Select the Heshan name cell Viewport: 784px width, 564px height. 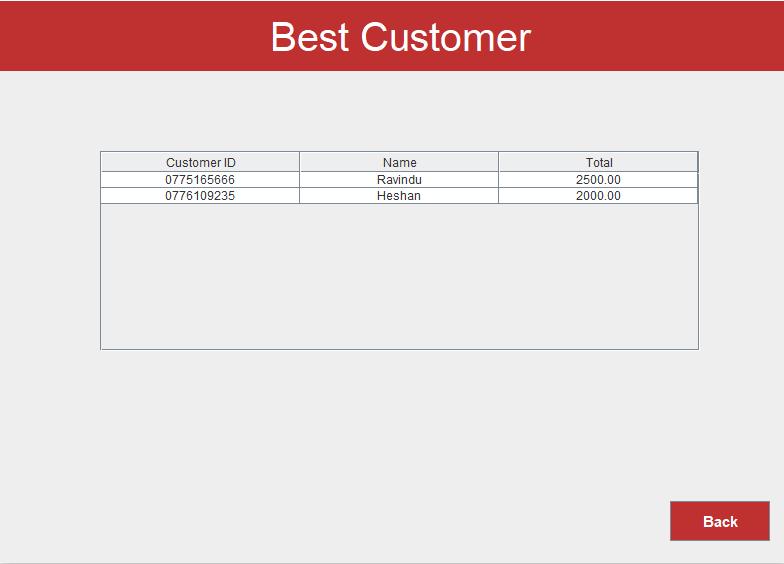pyautogui.click(x=399, y=196)
